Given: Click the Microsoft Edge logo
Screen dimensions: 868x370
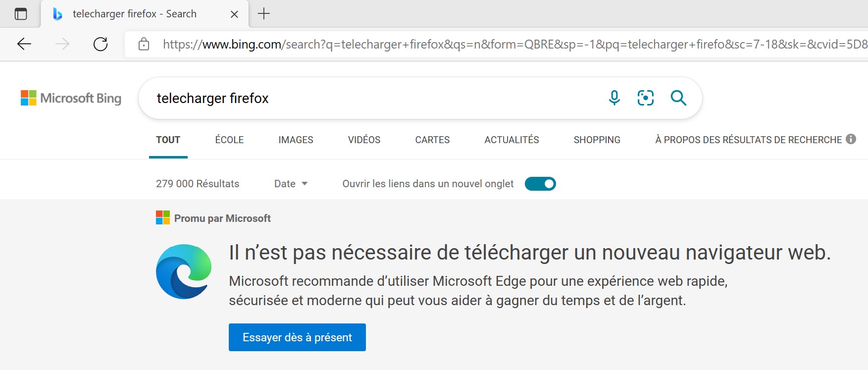Looking at the screenshot, I should 184,271.
